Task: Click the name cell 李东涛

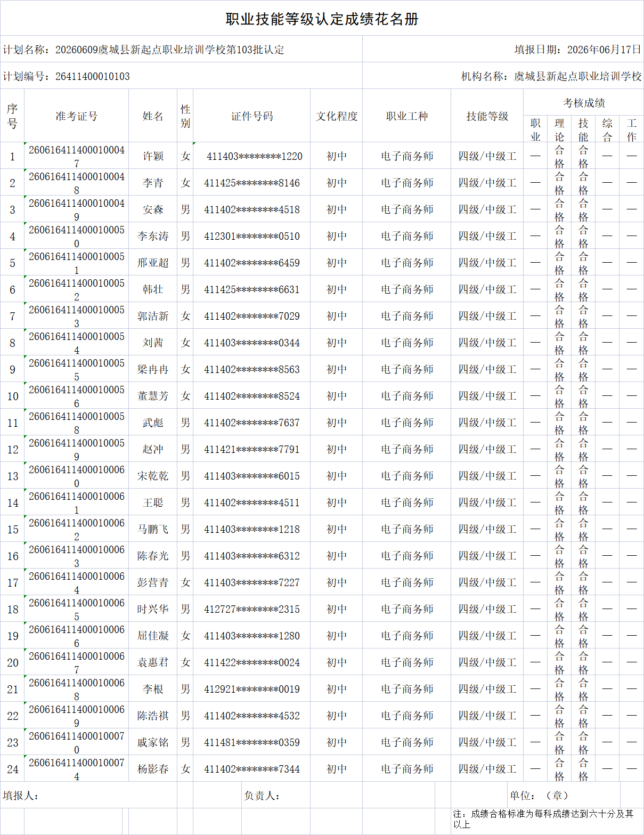Action: pyautogui.click(x=153, y=236)
